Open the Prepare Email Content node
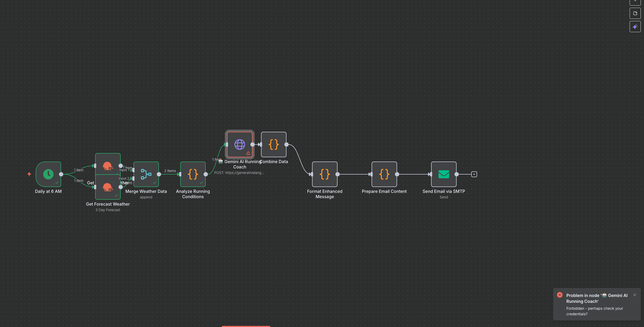644x327 pixels. (384, 174)
